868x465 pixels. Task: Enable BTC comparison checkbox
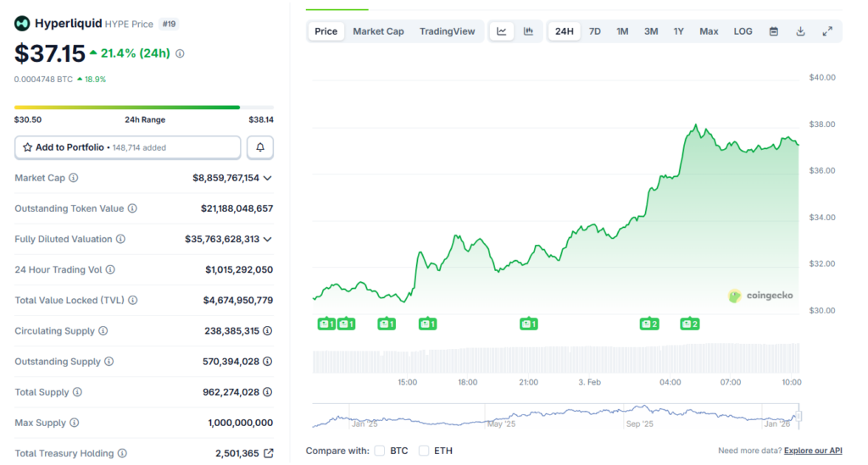tap(380, 451)
